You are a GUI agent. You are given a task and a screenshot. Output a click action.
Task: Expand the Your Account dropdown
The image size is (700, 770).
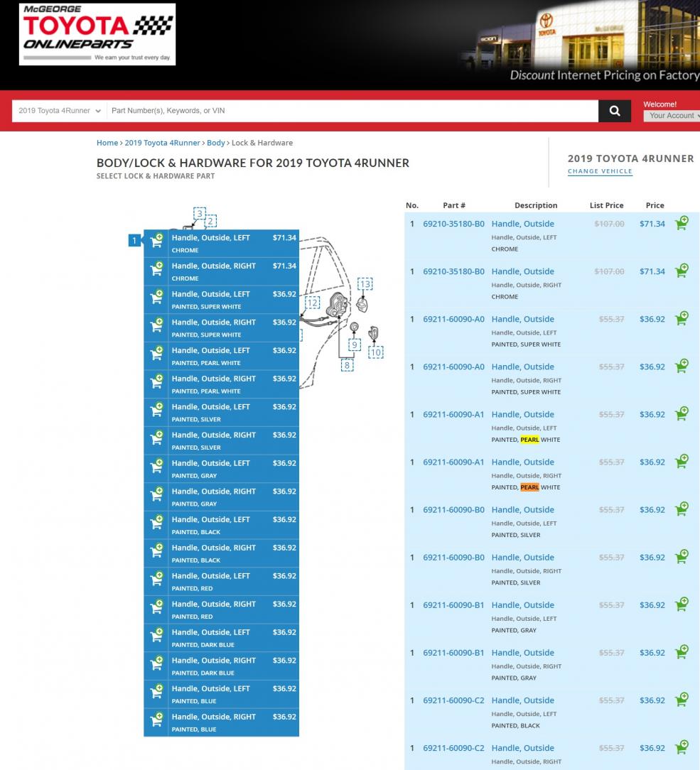point(672,116)
